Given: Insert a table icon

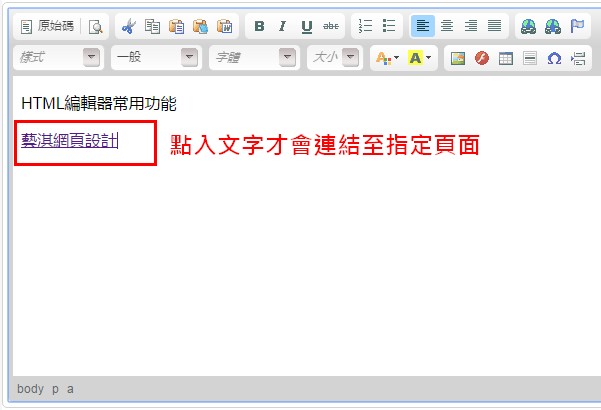Looking at the screenshot, I should [506, 58].
